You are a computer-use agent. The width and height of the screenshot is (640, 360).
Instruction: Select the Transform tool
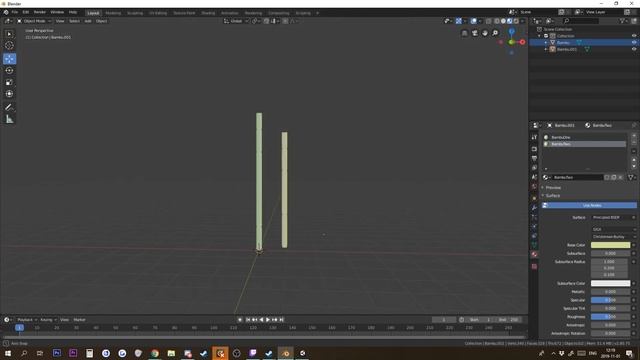tap(9, 94)
